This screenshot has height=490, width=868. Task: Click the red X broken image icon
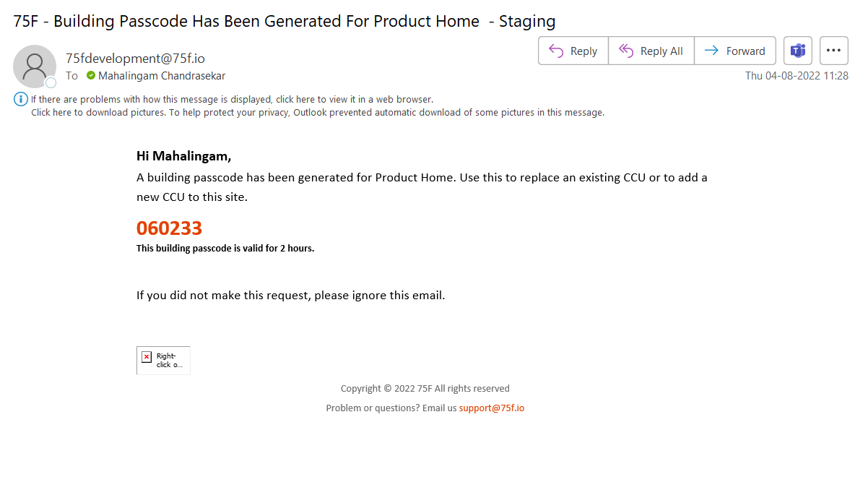click(x=147, y=356)
